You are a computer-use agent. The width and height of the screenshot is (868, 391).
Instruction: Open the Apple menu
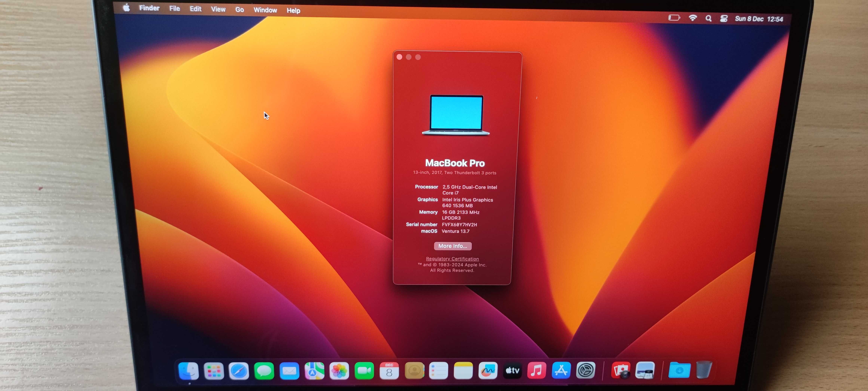[126, 7]
